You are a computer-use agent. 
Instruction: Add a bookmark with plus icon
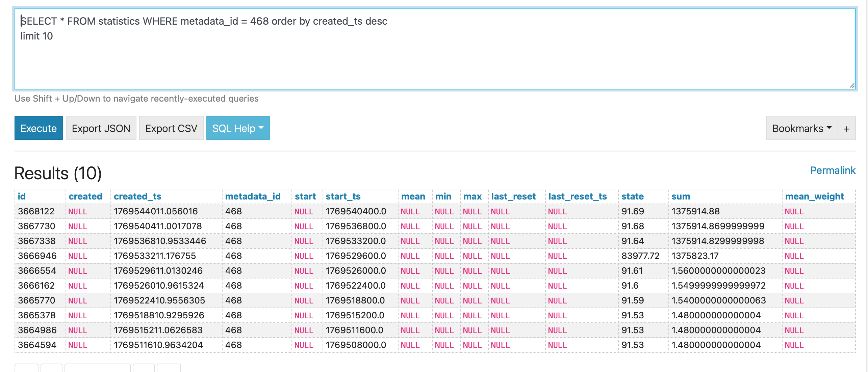tap(846, 129)
